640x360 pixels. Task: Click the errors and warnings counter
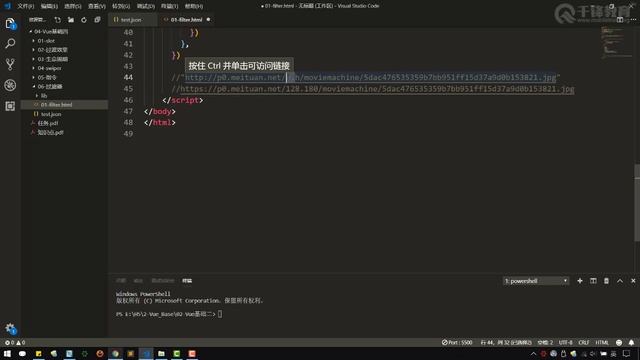coord(15,342)
